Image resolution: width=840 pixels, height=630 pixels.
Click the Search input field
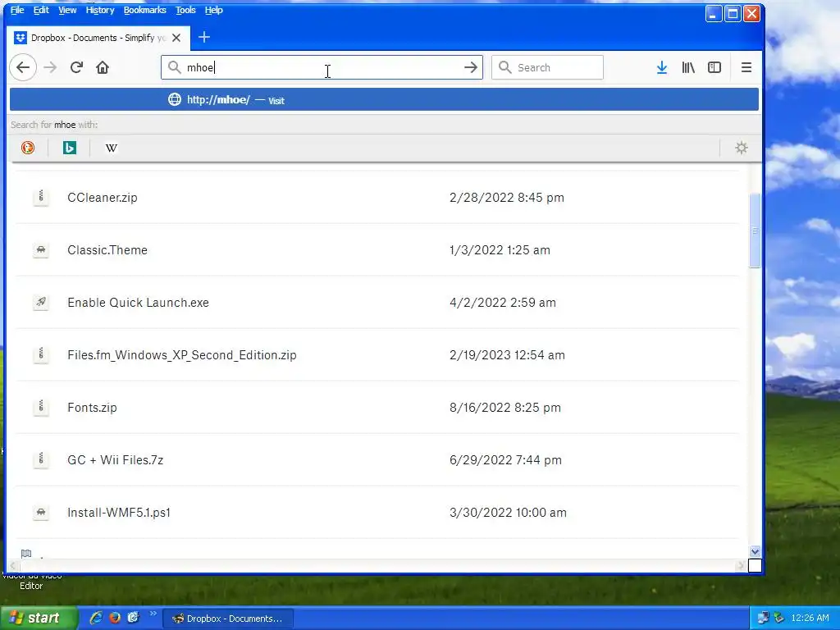(x=547, y=67)
